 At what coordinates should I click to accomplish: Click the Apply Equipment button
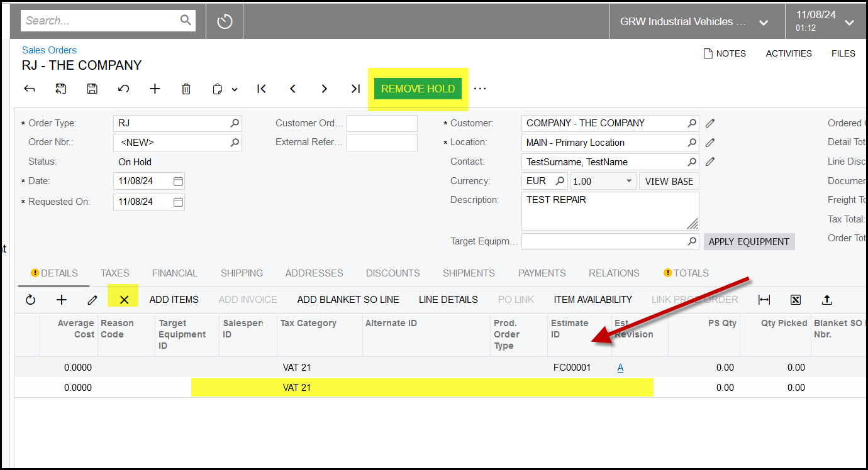(748, 242)
